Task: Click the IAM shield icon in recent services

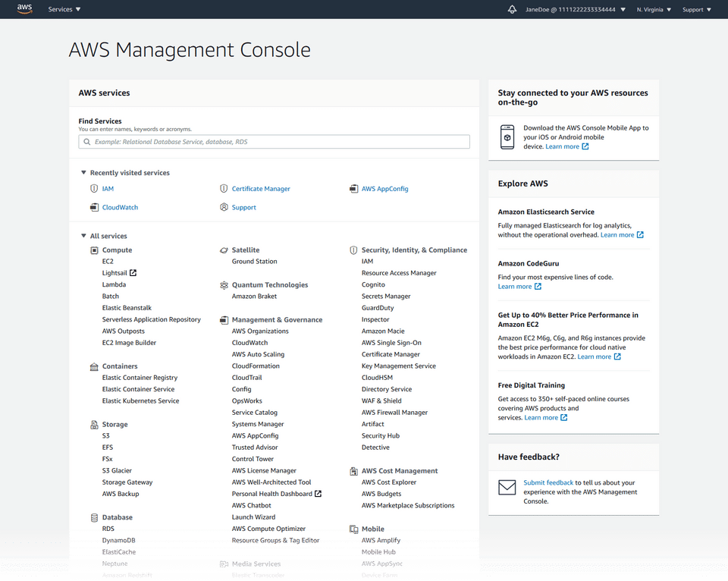Action: (94, 189)
